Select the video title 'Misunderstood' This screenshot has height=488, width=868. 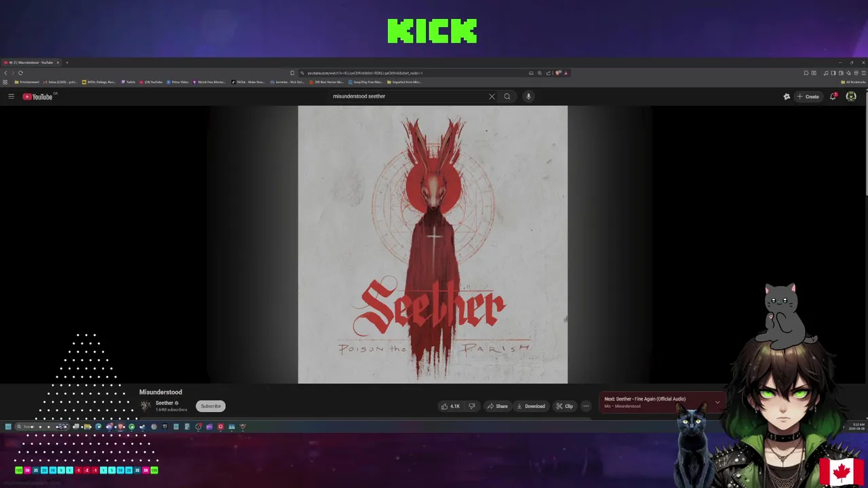coord(161,392)
